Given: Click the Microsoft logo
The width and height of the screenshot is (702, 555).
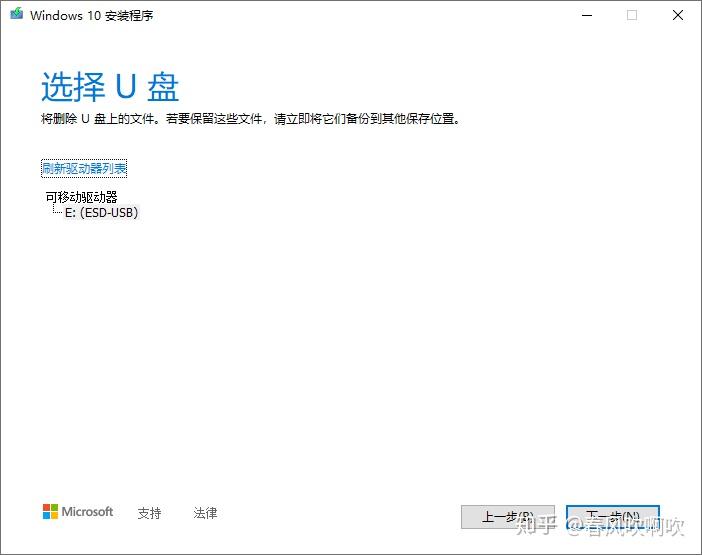Looking at the screenshot, I should (x=78, y=511).
